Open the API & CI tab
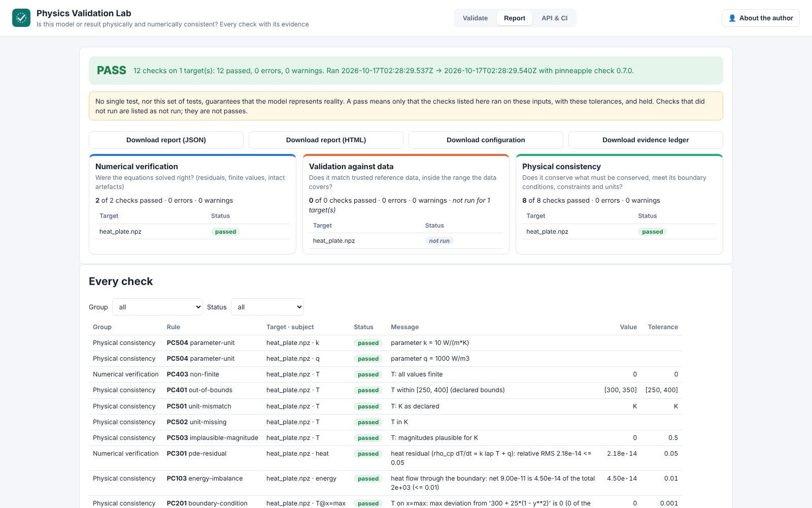 click(554, 18)
